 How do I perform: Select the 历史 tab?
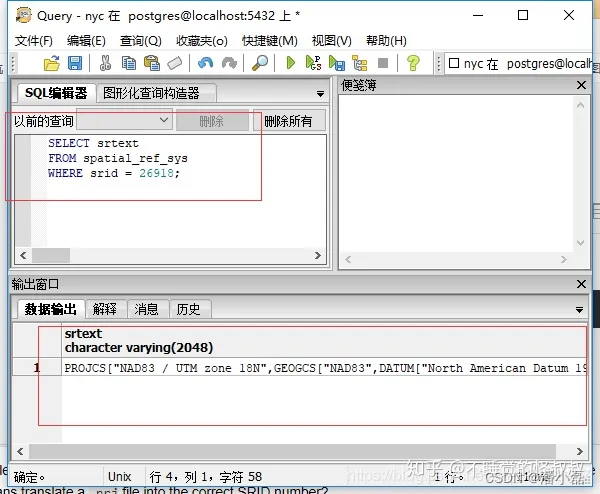189,309
